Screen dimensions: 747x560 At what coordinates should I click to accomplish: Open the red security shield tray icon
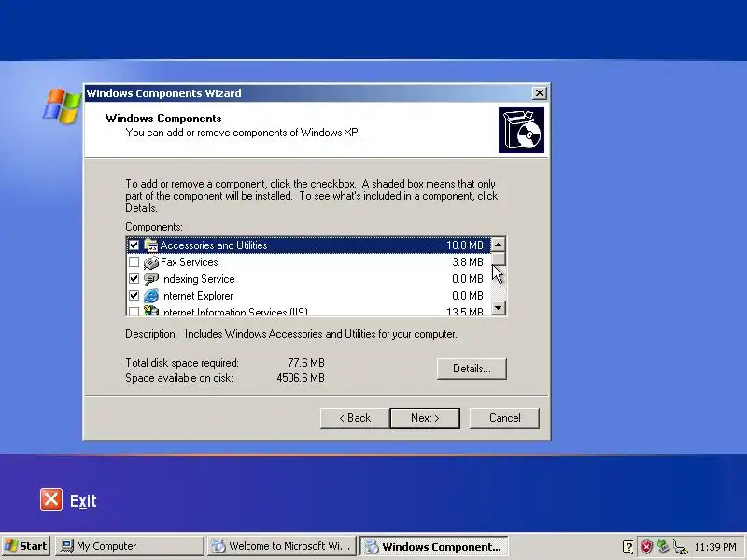[x=646, y=546]
